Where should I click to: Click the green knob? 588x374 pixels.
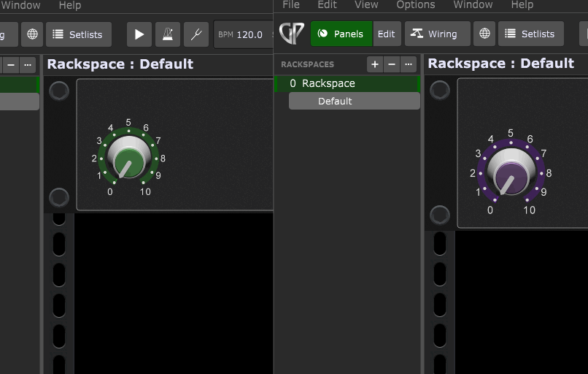[x=129, y=161]
